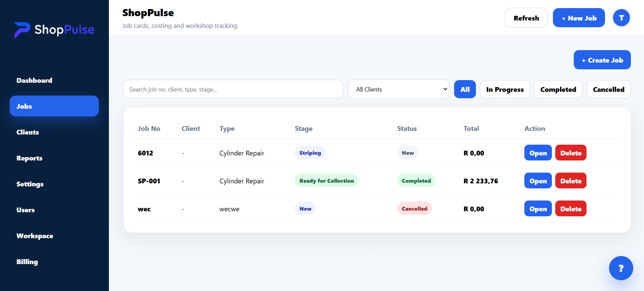This screenshot has height=291, width=644.
Task: Delete job wec
Action: (x=571, y=209)
